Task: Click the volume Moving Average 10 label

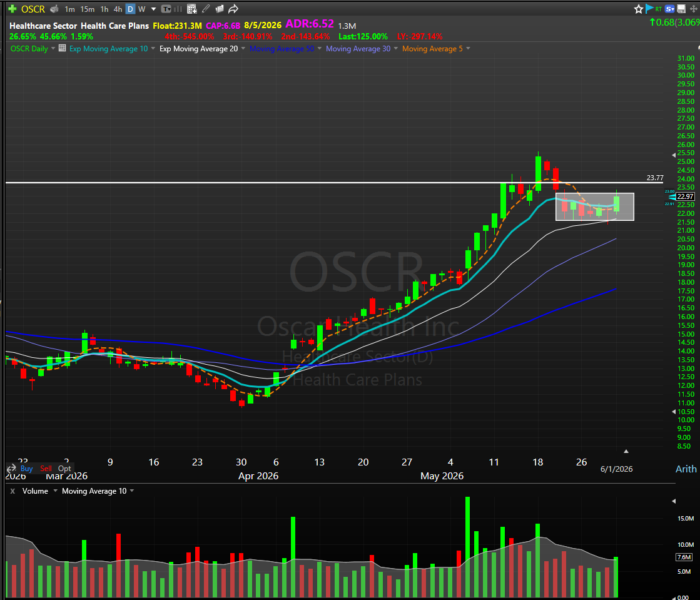Action: pos(94,491)
